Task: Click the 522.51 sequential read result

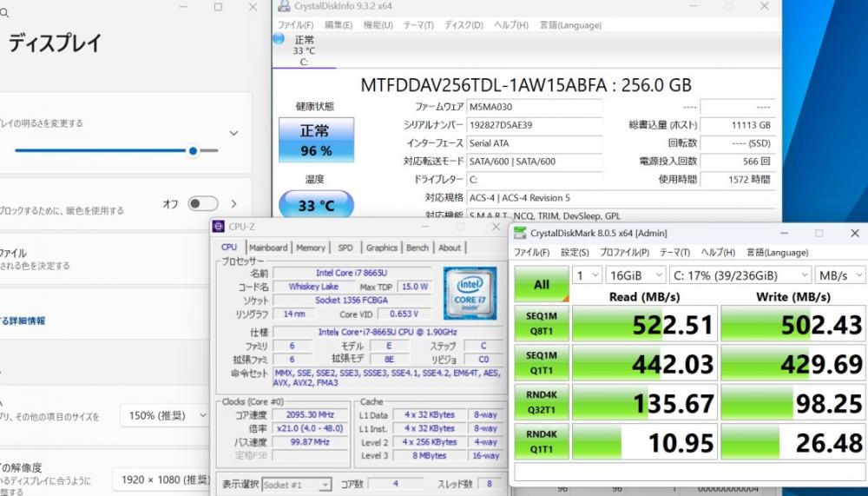Action: [x=644, y=323]
